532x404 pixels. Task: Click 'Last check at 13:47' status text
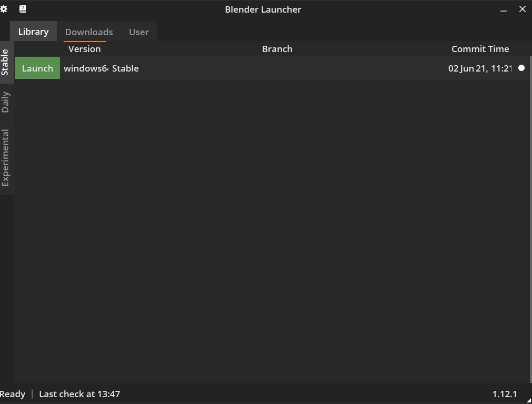pos(79,394)
